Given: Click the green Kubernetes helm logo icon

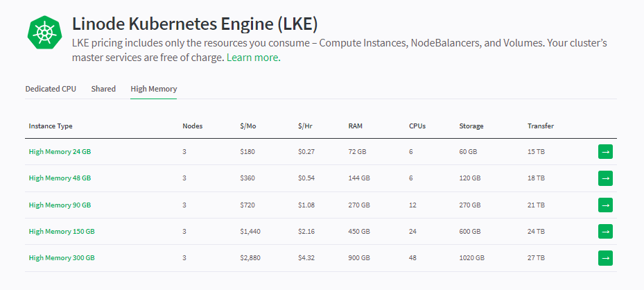Looking at the screenshot, I should point(45,33).
